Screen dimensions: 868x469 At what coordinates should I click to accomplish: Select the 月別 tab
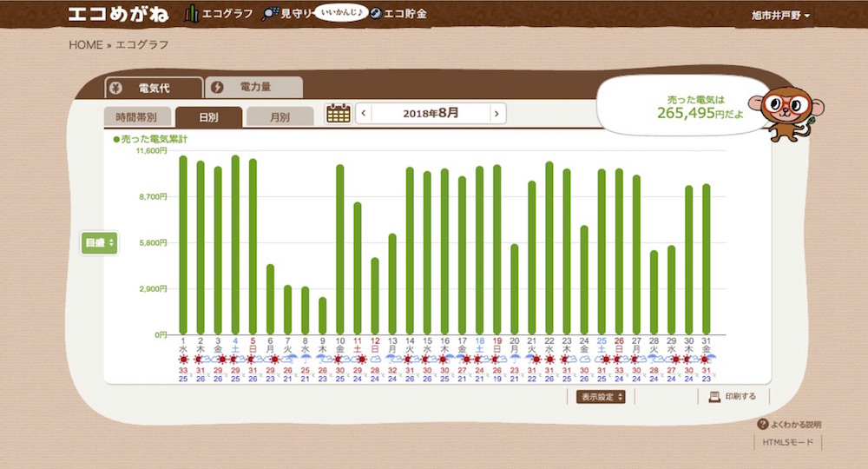pyautogui.click(x=279, y=117)
